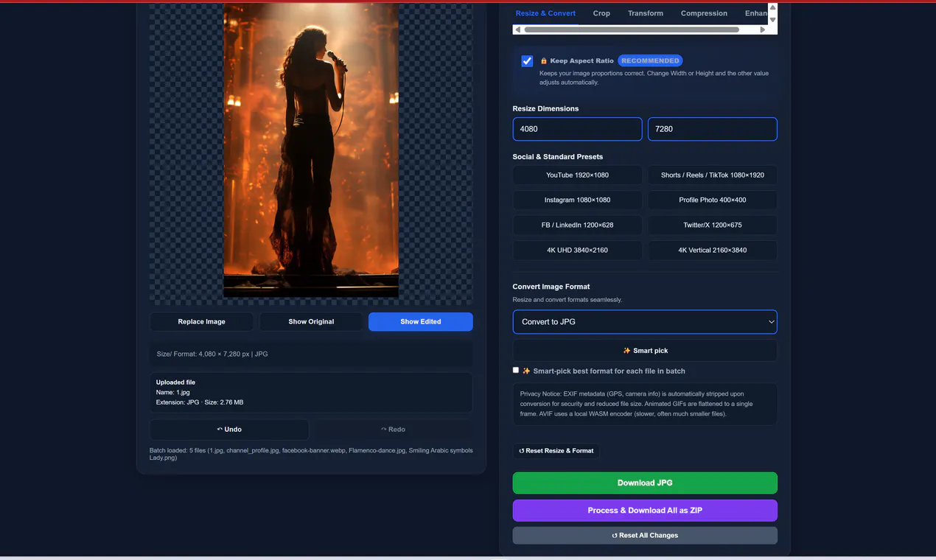Image resolution: width=936 pixels, height=560 pixels.
Task: Click the tab bar's right scroll arrow
Action: tap(763, 29)
